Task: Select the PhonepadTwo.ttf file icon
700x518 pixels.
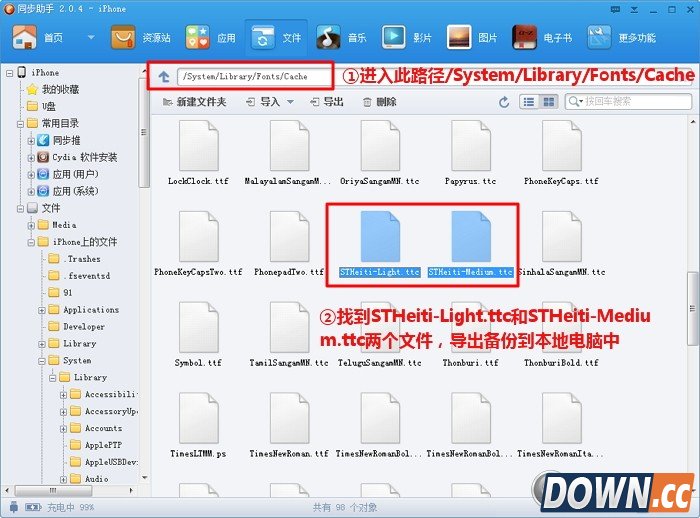Action: coord(289,236)
